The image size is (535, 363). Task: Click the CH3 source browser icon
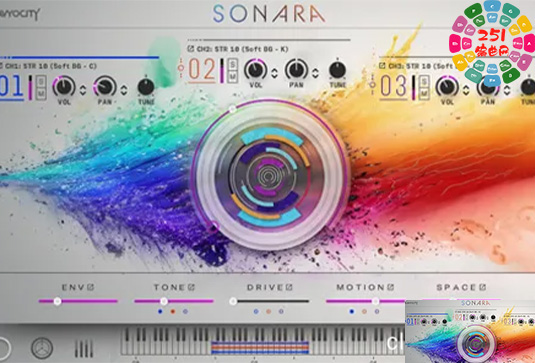pos(382,66)
